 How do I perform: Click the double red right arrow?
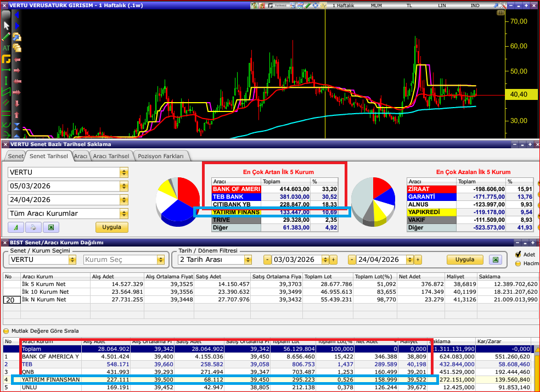tap(17, 92)
